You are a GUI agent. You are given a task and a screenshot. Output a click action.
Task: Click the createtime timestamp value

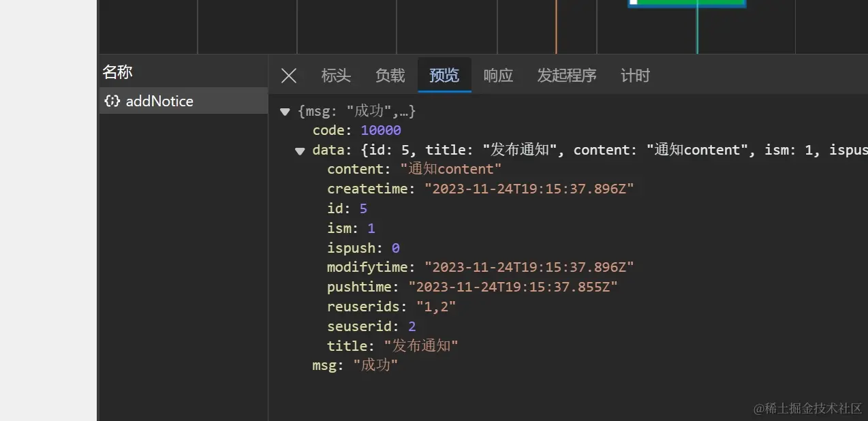pos(529,189)
